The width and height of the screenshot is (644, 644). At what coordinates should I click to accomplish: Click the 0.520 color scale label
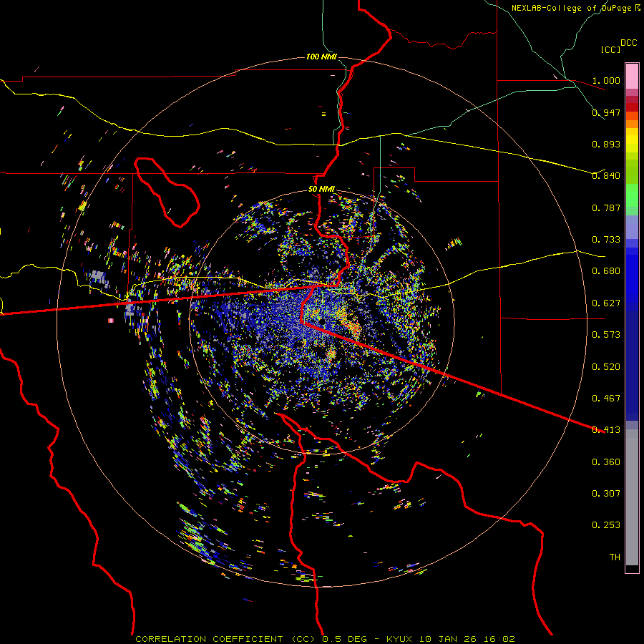[x=606, y=367]
